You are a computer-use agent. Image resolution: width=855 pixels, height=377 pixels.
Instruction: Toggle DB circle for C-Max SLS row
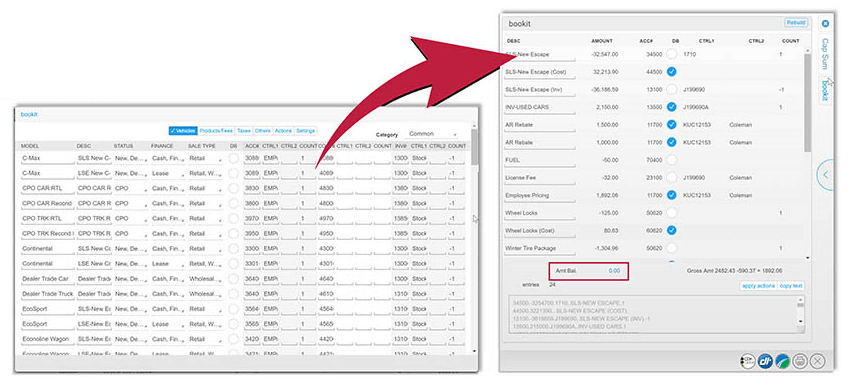tap(233, 158)
